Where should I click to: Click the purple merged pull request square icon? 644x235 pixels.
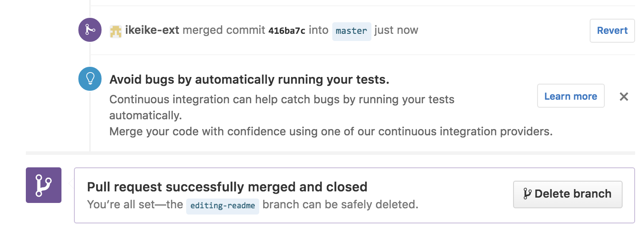(x=44, y=185)
